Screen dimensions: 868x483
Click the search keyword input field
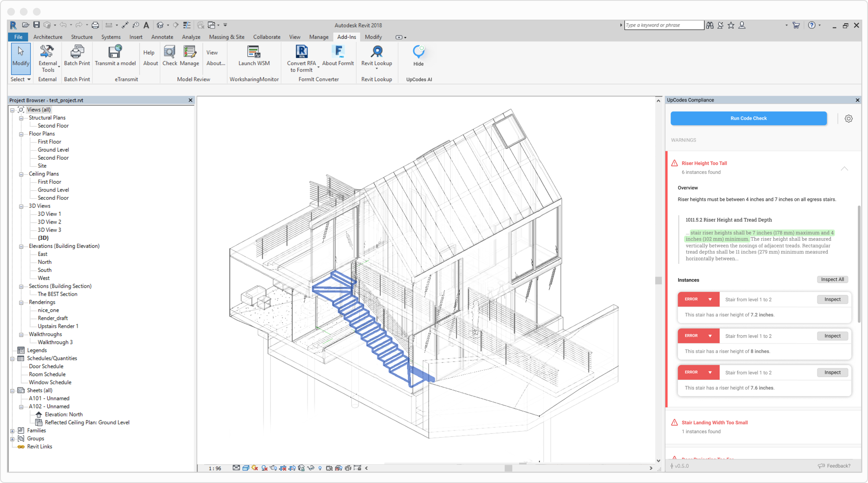[664, 25]
